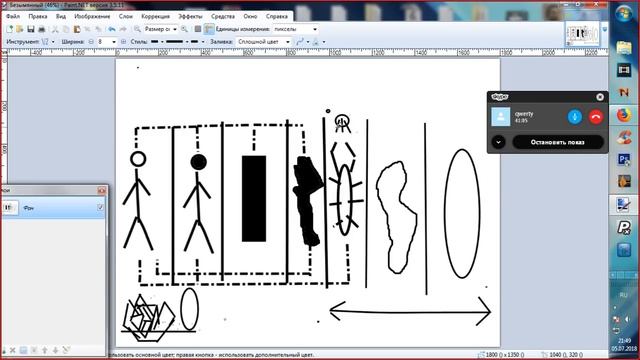The image size is (640, 360).
Task: Open the Файл menu
Action: pyautogui.click(x=13, y=16)
